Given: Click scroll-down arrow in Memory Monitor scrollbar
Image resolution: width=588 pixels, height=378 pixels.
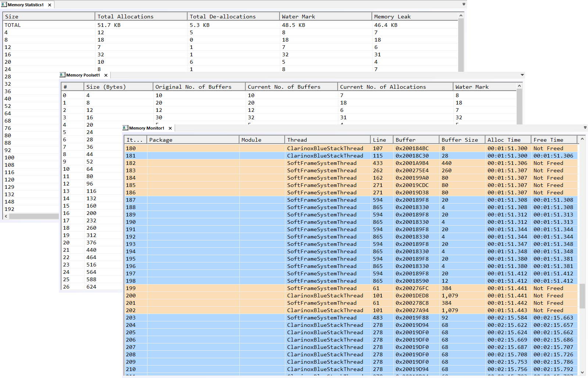Looking at the screenshot, I should (x=582, y=372).
